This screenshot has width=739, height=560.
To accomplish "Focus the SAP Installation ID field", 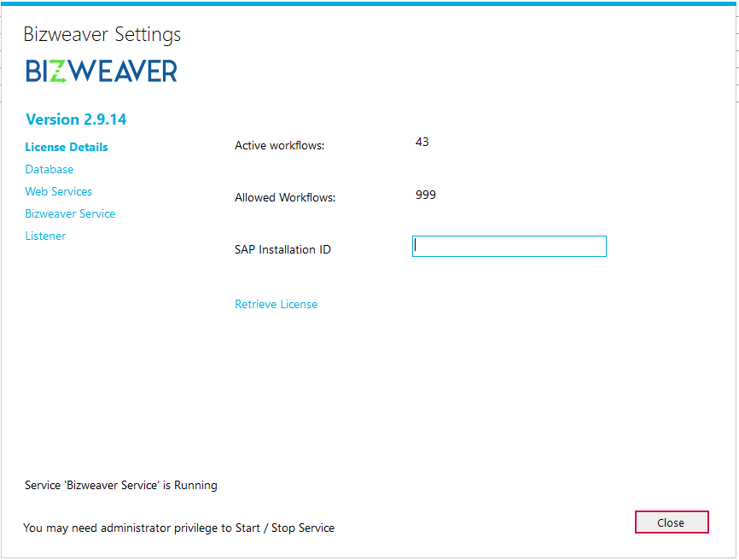I will [x=509, y=246].
